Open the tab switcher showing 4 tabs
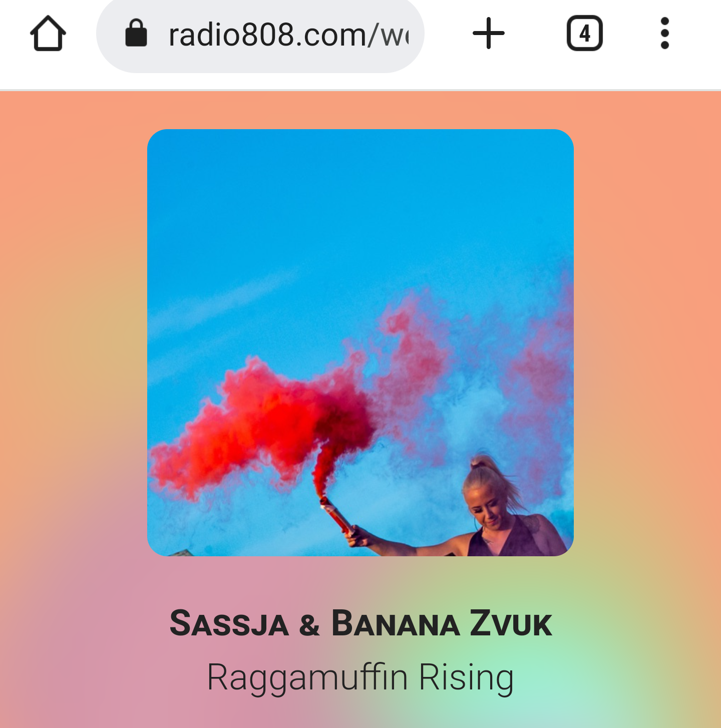 (x=584, y=34)
